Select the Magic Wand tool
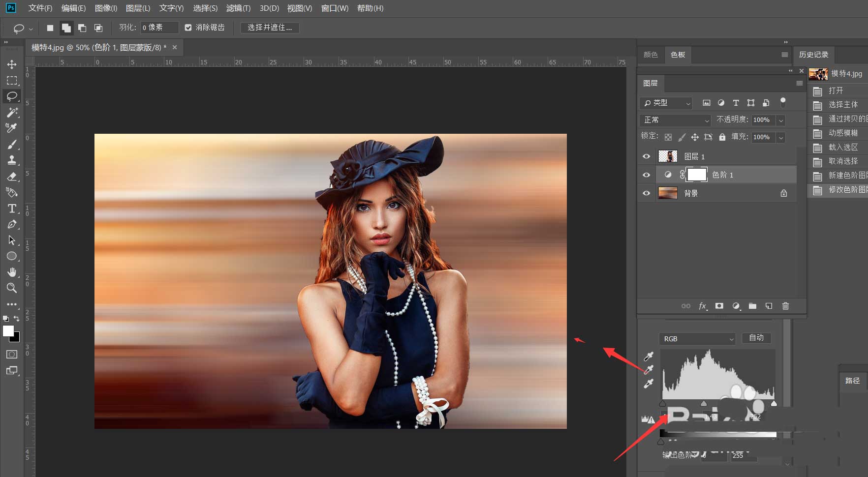868x477 pixels. pos(12,112)
